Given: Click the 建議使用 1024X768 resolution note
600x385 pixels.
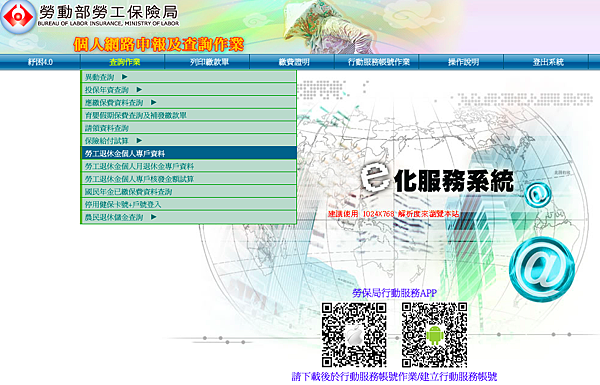Looking at the screenshot, I should coord(393,214).
